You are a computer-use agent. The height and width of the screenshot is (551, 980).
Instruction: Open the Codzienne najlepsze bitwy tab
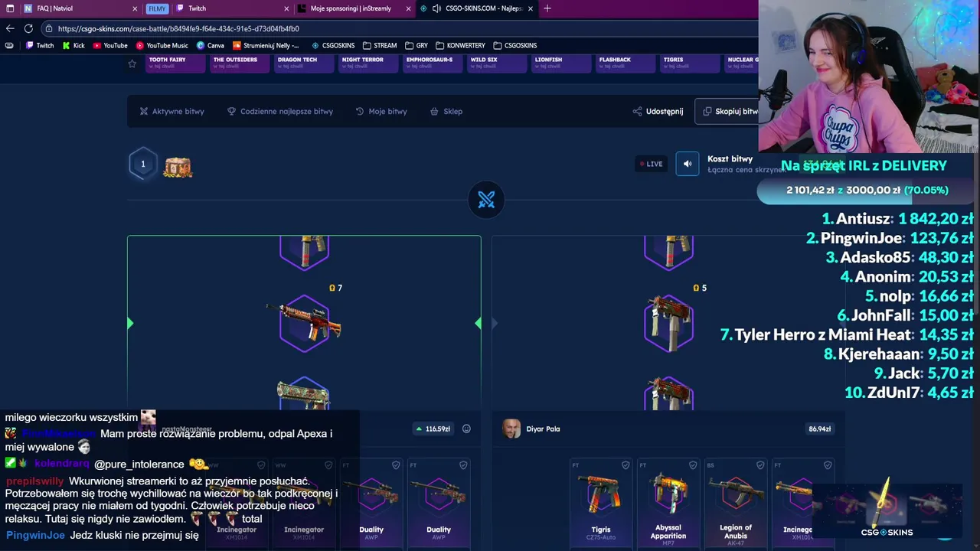pyautogui.click(x=280, y=111)
